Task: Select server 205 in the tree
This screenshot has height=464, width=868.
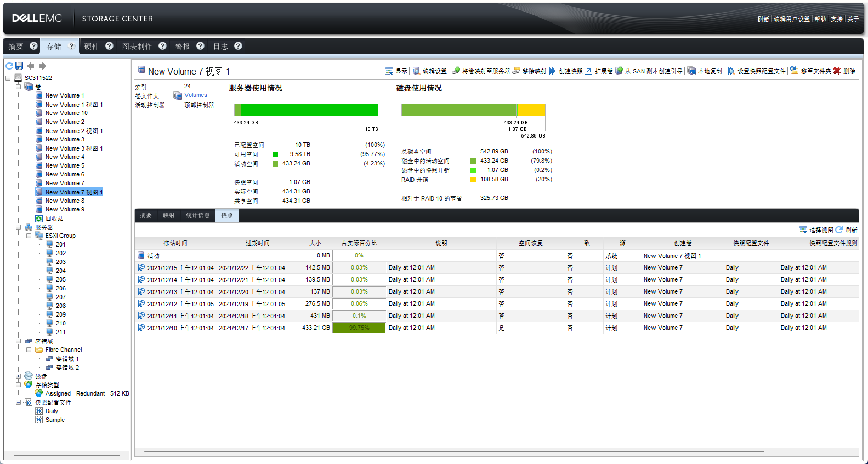Action: [60, 279]
